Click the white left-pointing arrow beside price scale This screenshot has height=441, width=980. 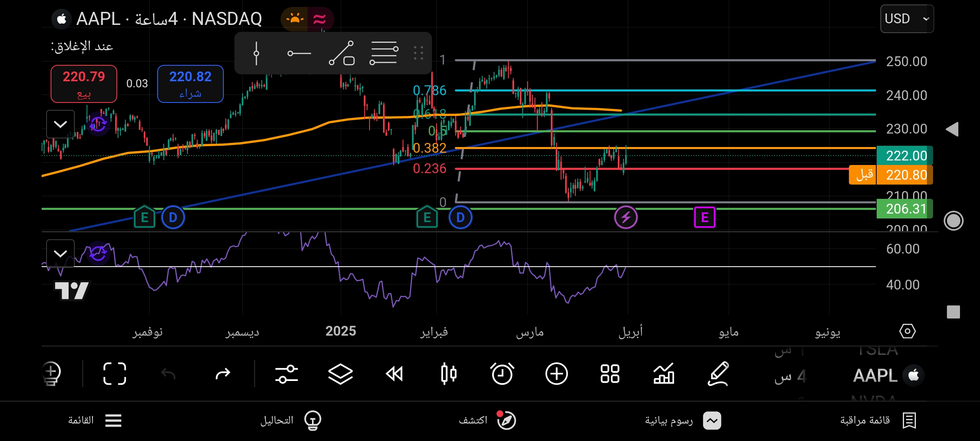[952, 129]
